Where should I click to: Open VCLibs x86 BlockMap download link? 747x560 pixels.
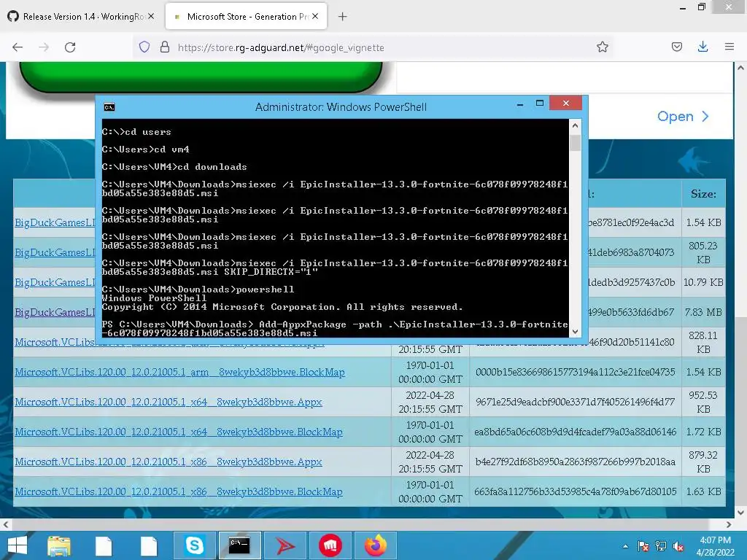pos(179,492)
